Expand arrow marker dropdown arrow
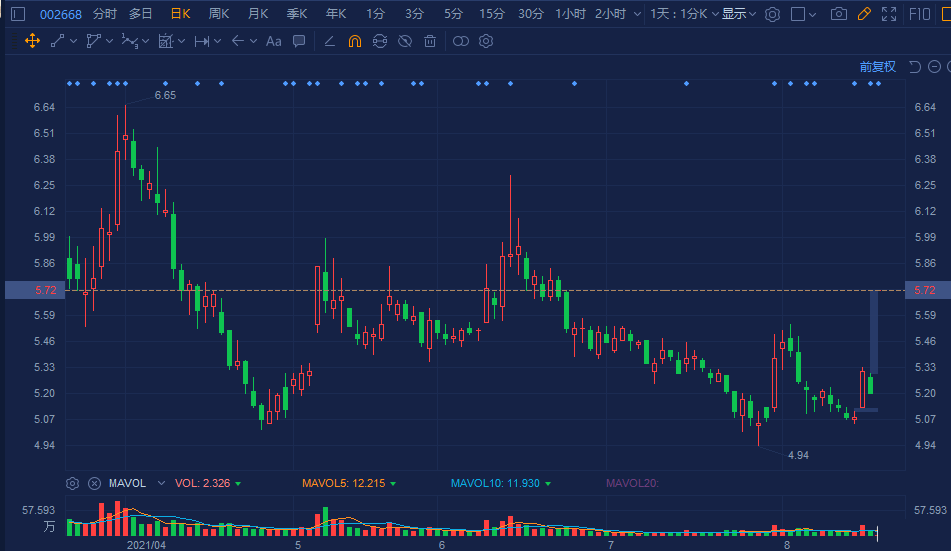This screenshot has width=951, height=551. click(x=254, y=41)
